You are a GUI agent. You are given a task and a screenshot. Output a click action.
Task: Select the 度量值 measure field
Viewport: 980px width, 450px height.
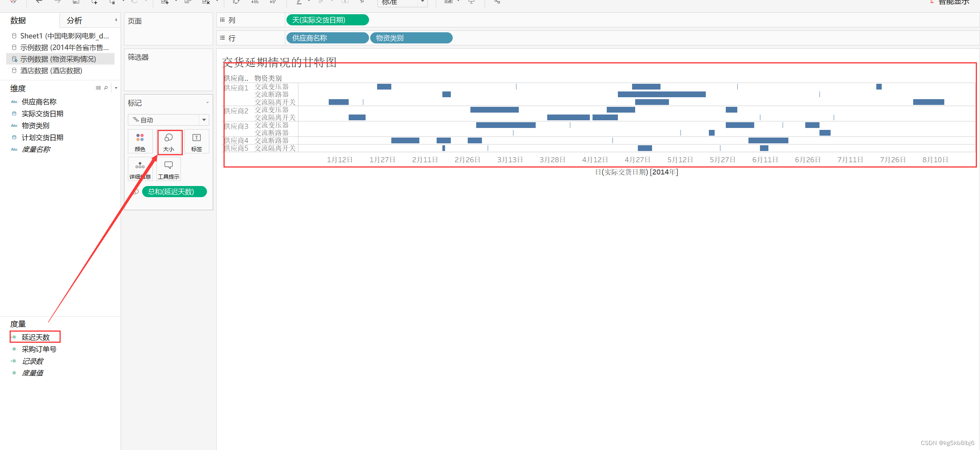[x=32, y=373]
